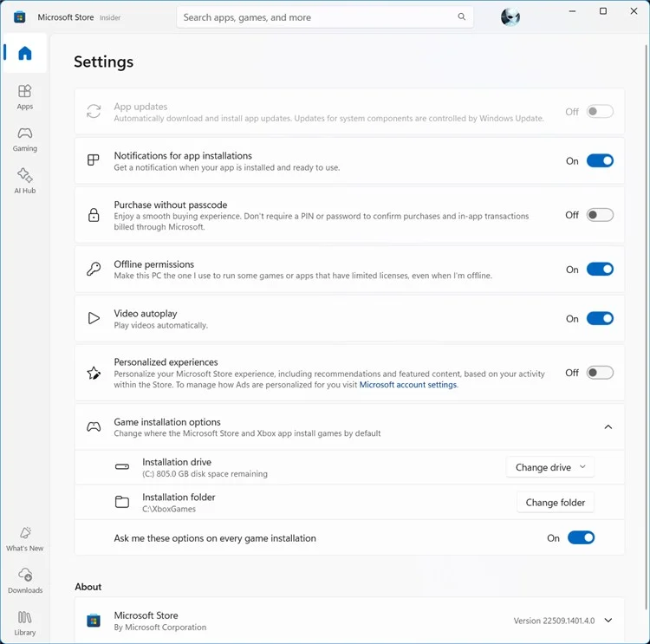Image resolution: width=650 pixels, height=644 pixels.
Task: Open Microsoft account settings link
Action: point(408,385)
